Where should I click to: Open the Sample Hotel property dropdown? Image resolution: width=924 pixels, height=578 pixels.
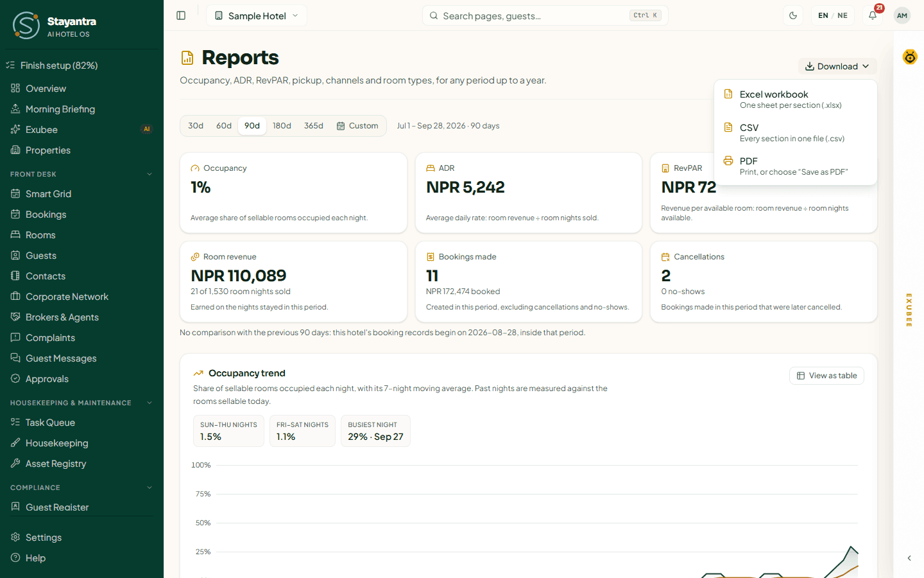point(257,15)
